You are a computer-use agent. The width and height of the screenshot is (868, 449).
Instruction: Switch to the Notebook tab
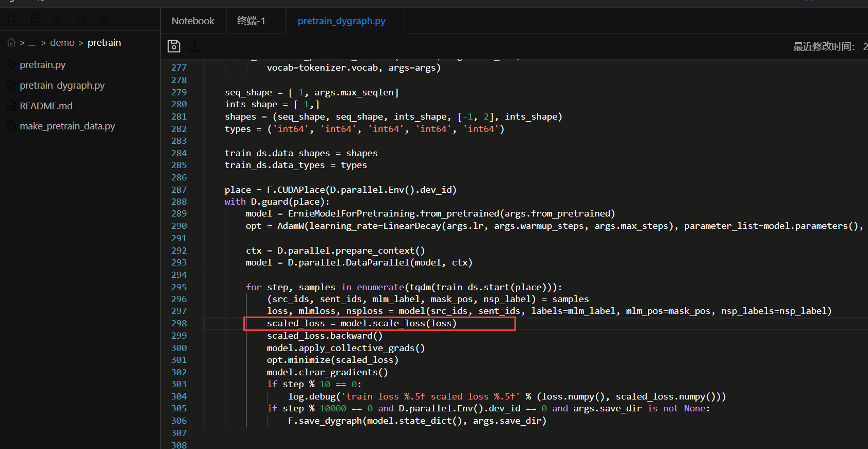coord(193,21)
